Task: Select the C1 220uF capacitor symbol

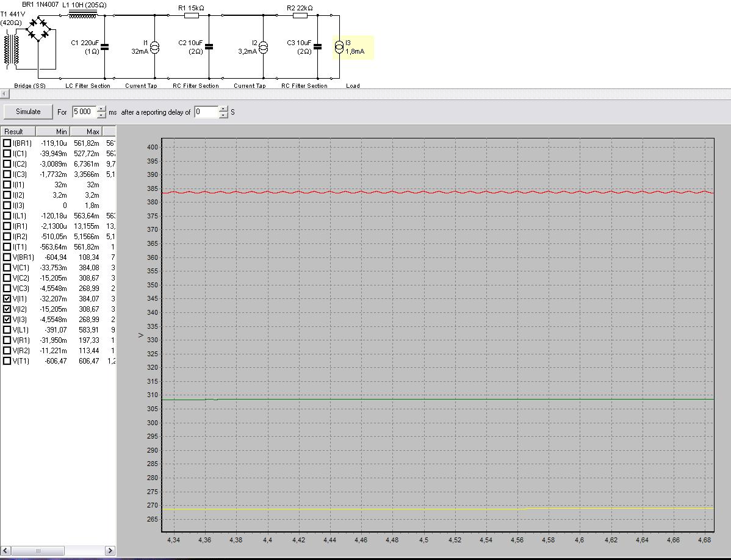Action: 105,47
